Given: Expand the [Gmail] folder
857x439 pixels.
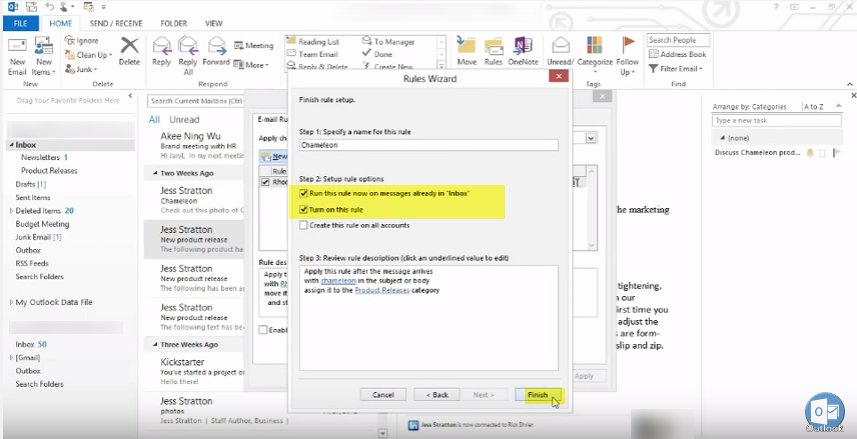Looking at the screenshot, I should click(11, 358).
